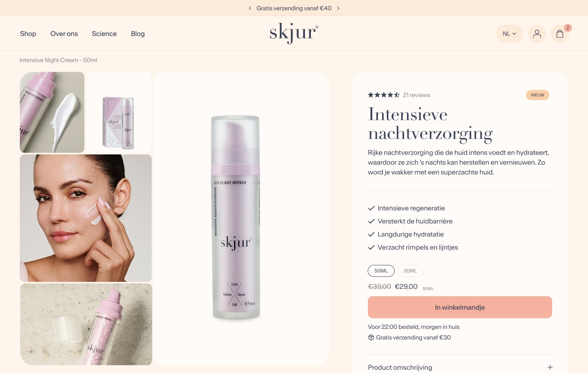Viewport: 588px width, 374px height.
Task: Click the skjur logo in header
Action: coord(294,33)
